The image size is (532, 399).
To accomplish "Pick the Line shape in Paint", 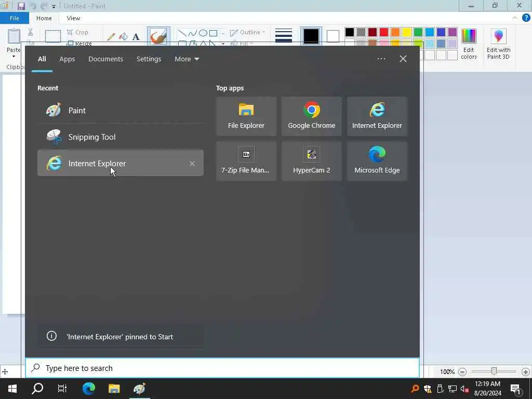I will tap(182, 33).
